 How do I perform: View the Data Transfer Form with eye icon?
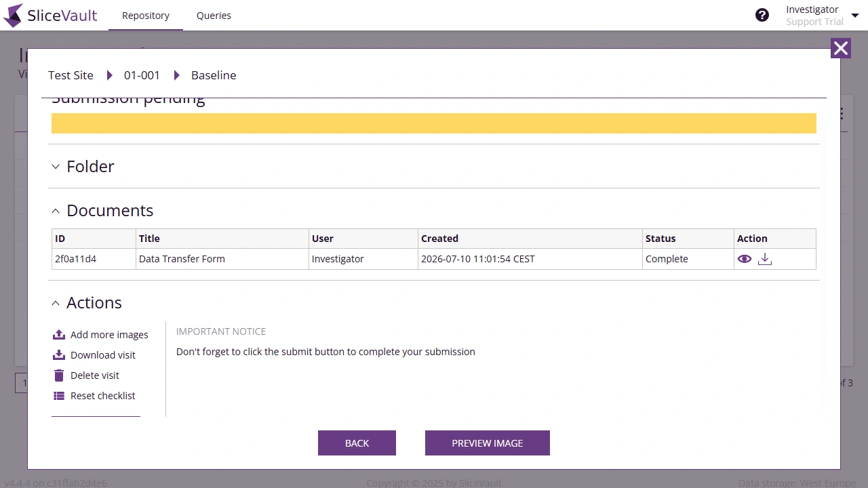coord(745,259)
